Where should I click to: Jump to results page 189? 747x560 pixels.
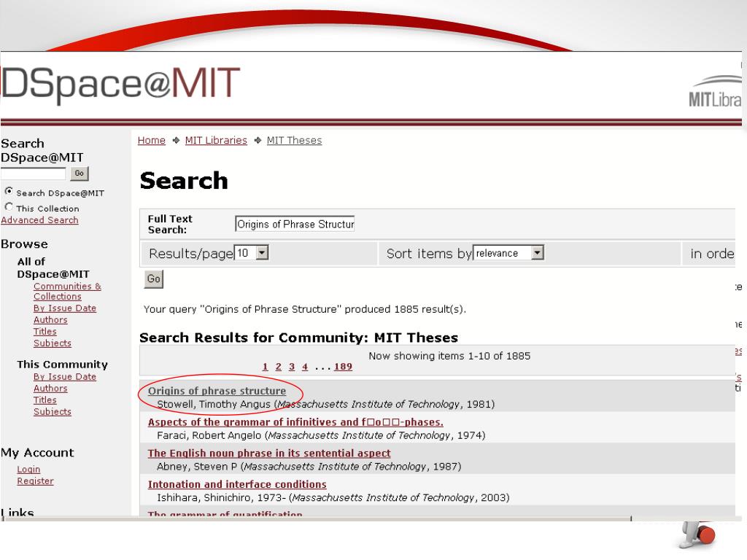click(343, 367)
